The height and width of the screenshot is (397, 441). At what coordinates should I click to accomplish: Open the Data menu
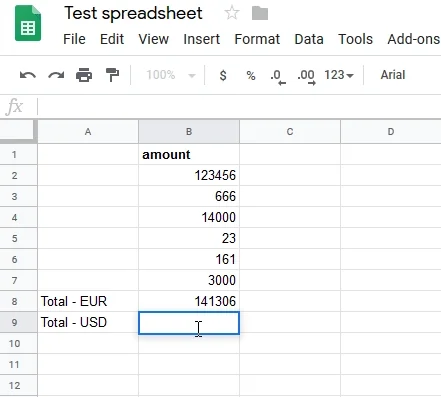coord(309,39)
